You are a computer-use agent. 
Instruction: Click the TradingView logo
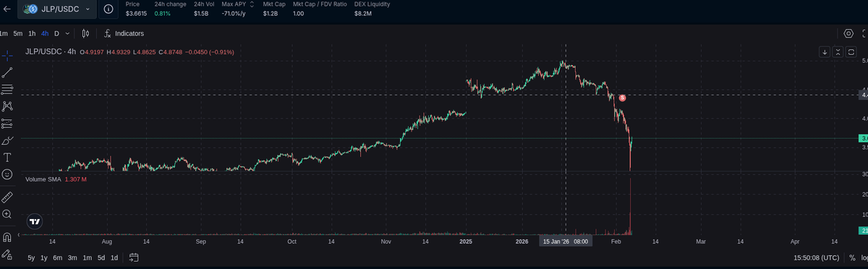(34, 221)
